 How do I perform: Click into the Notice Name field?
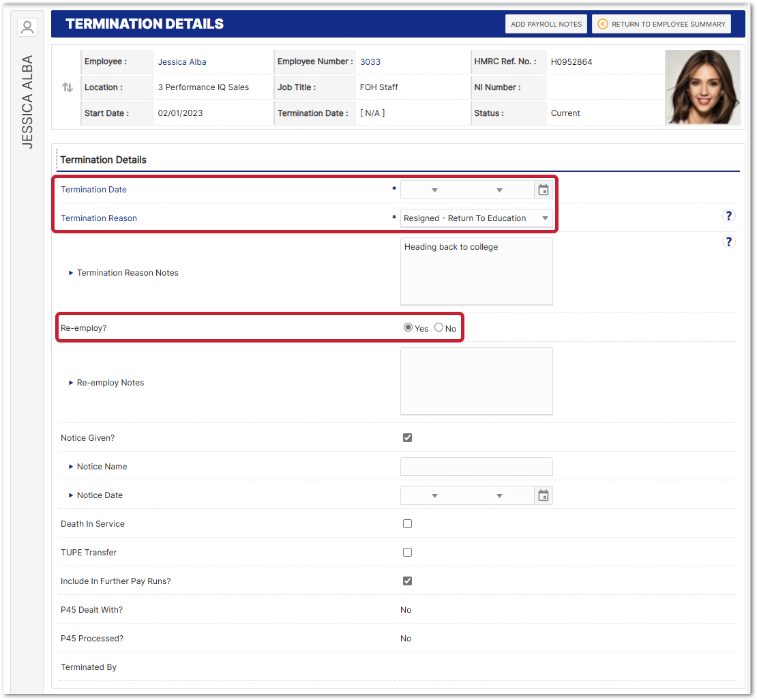click(x=476, y=467)
